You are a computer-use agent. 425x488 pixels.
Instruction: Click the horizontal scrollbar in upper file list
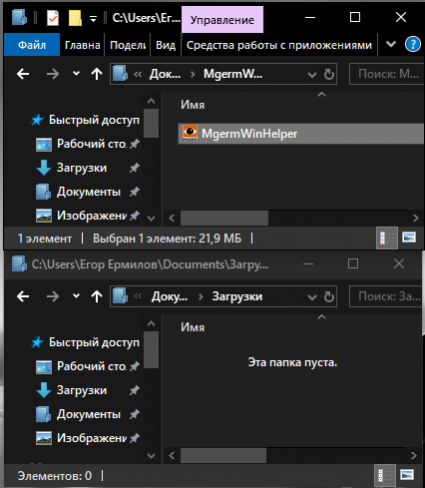224,218
